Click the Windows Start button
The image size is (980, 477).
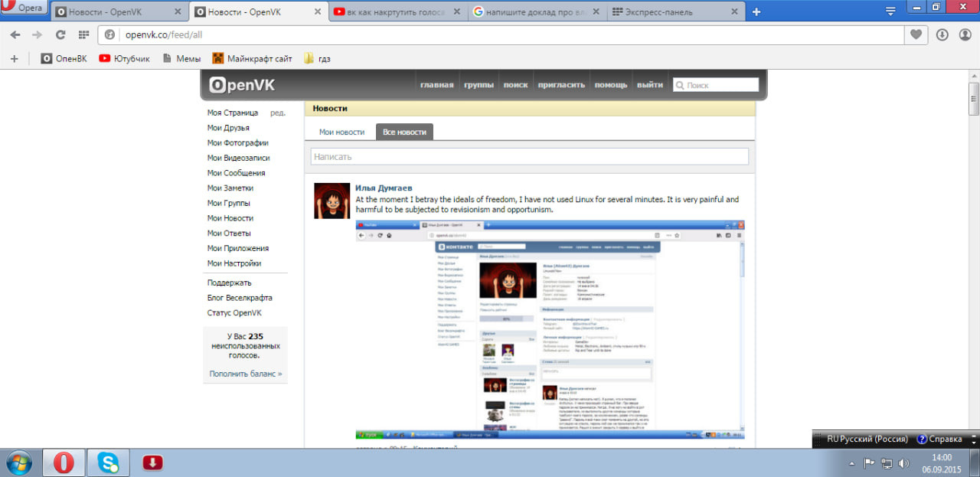[x=18, y=462]
